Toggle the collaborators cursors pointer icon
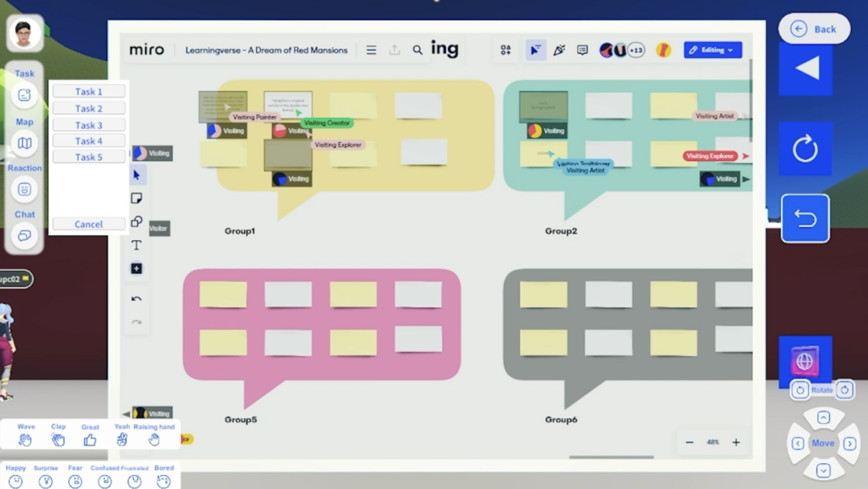Image resolution: width=868 pixels, height=489 pixels. 535,50
